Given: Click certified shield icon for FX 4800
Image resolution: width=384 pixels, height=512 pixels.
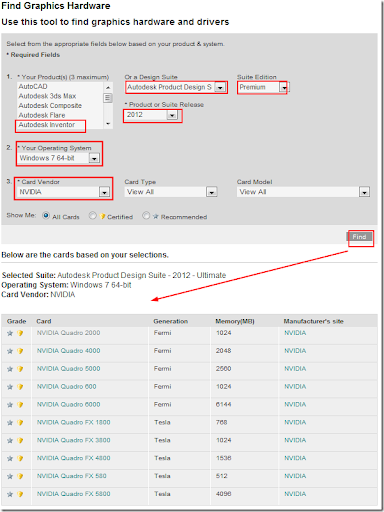Looking at the screenshot, I should tap(20, 459).
